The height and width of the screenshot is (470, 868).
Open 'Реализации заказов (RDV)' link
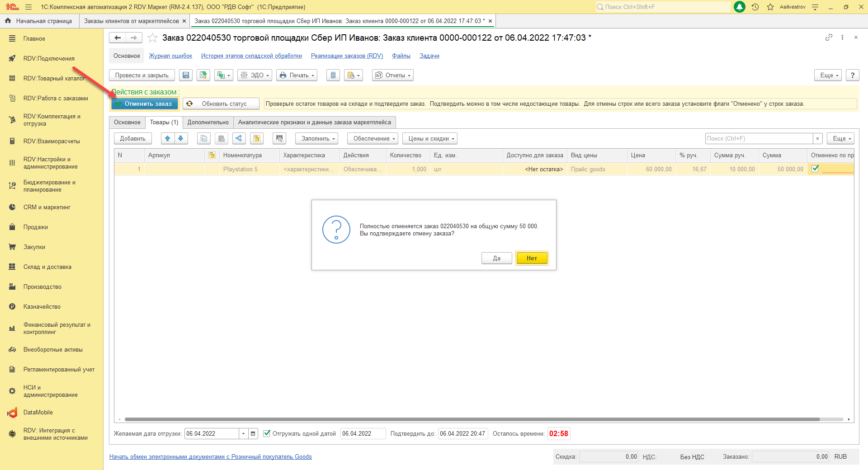tap(347, 56)
